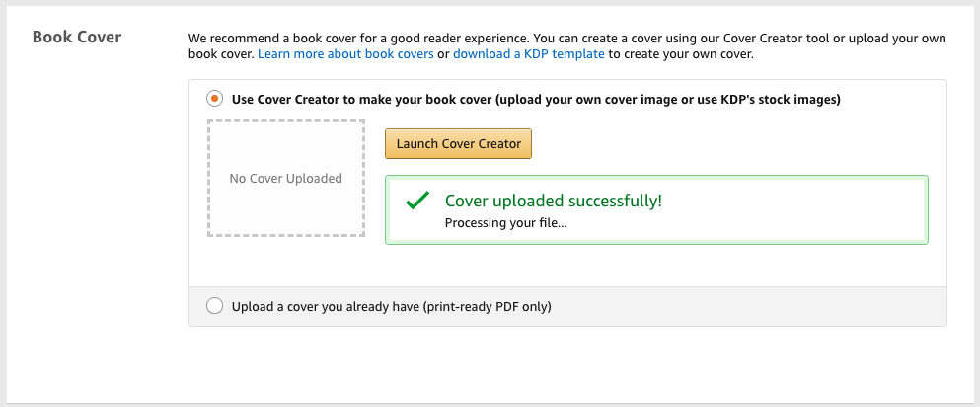980x407 pixels.
Task: Click the Processing your file status text
Action: point(505,223)
